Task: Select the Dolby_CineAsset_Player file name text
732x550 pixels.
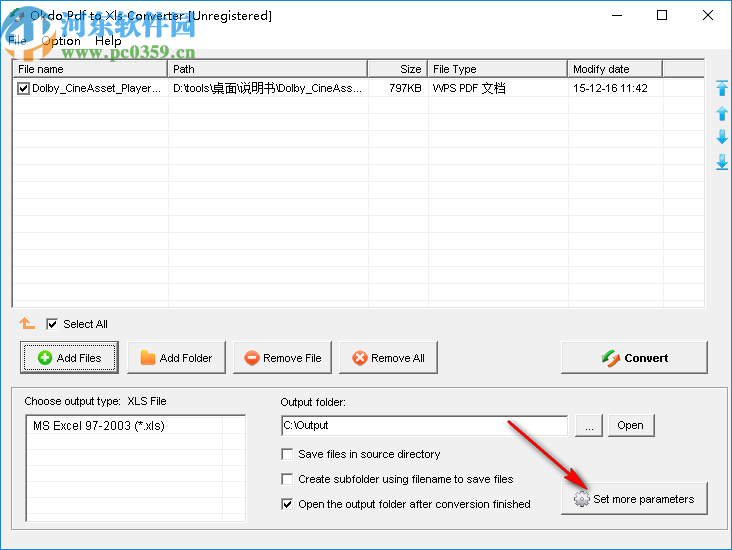Action: [97, 88]
